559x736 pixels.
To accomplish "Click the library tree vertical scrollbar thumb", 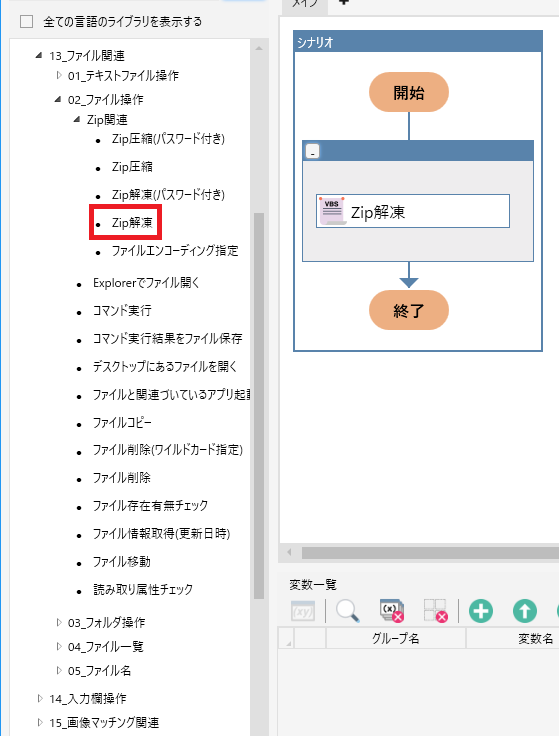I will tap(259, 406).
